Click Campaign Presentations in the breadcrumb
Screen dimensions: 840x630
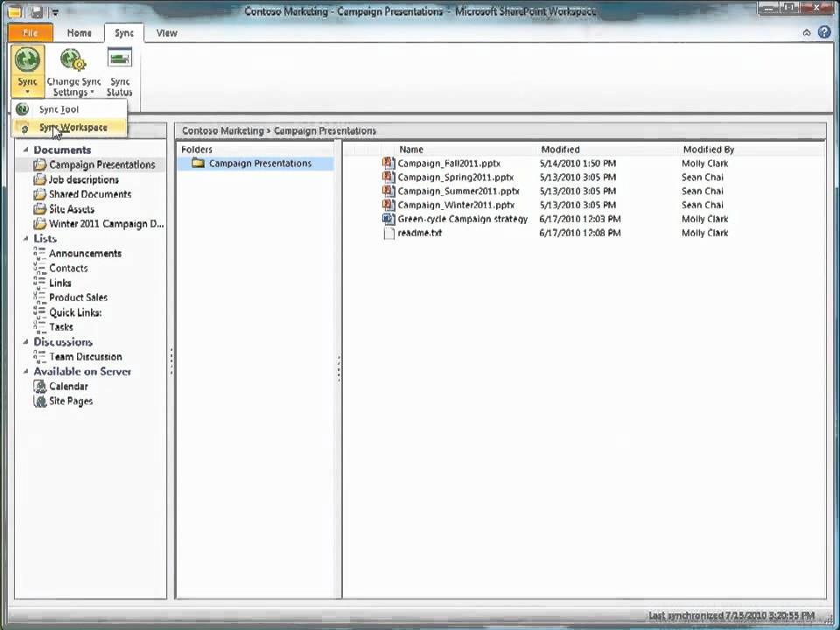[x=325, y=130]
